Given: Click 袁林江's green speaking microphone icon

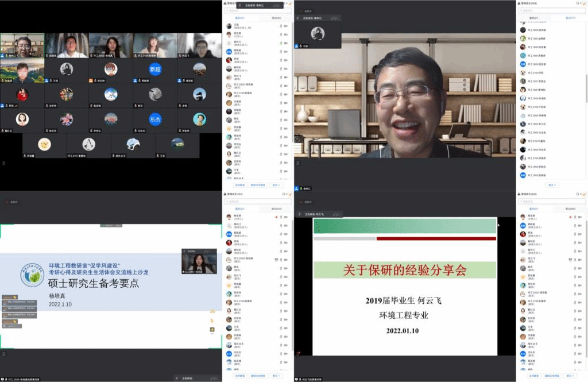Looking at the screenshot, I should [x=280, y=43].
